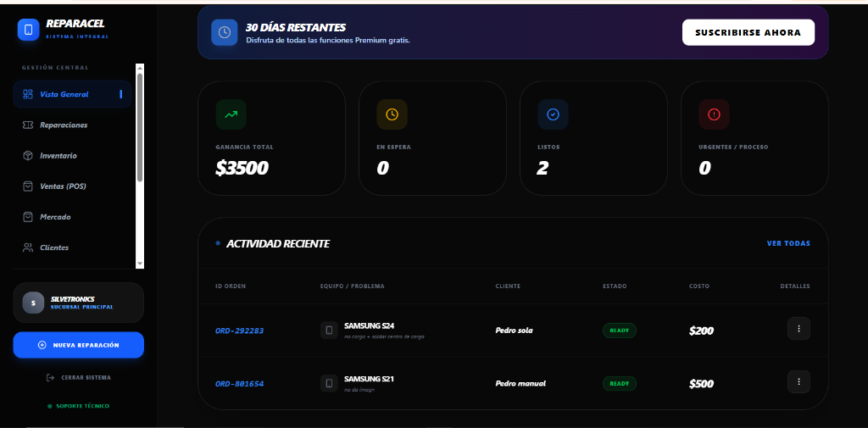Expand the Silvetronics Sucursal Principal selector
868x428 pixels.
[x=78, y=303]
